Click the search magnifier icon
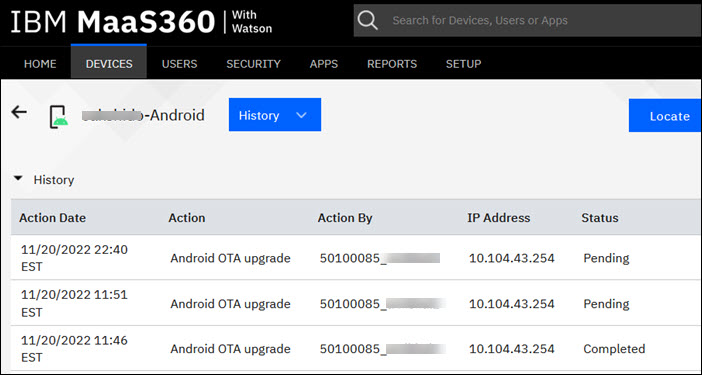 tap(368, 21)
